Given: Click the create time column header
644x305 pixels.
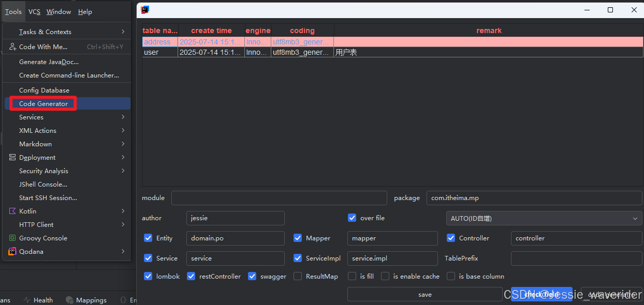Looking at the screenshot, I should point(211,30).
